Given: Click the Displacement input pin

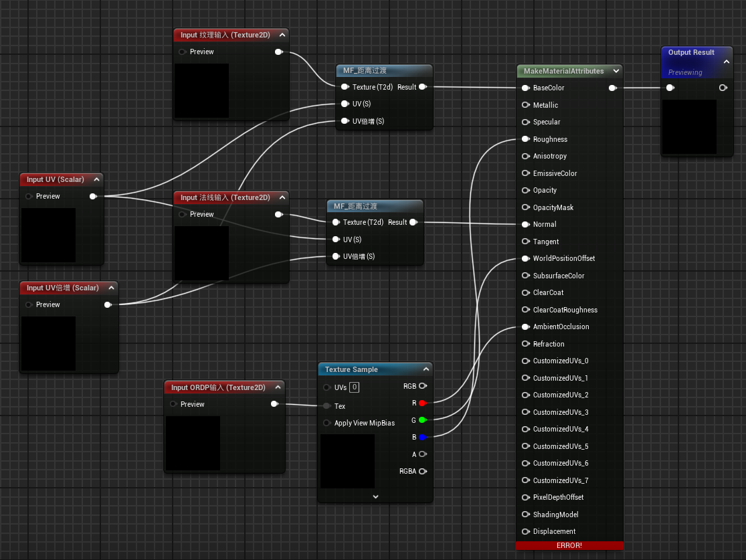Looking at the screenshot, I should point(526,531).
